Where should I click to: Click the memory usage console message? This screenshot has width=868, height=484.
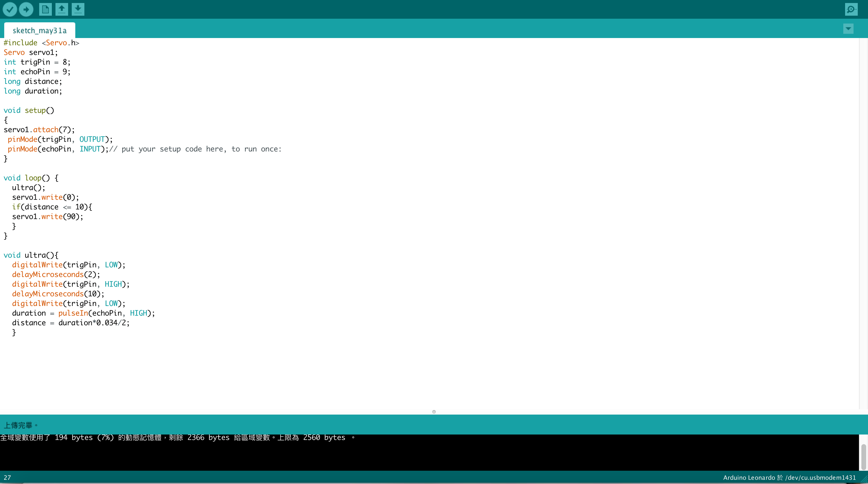[x=178, y=438]
